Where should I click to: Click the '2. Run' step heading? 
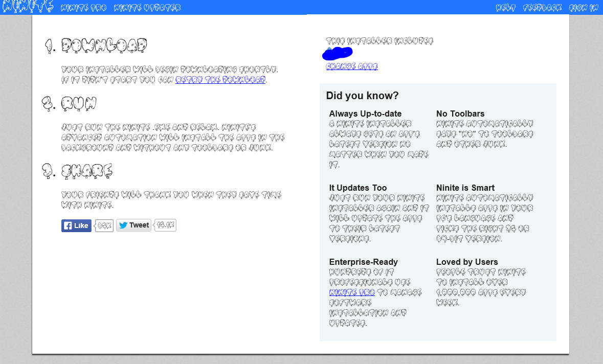click(x=69, y=103)
